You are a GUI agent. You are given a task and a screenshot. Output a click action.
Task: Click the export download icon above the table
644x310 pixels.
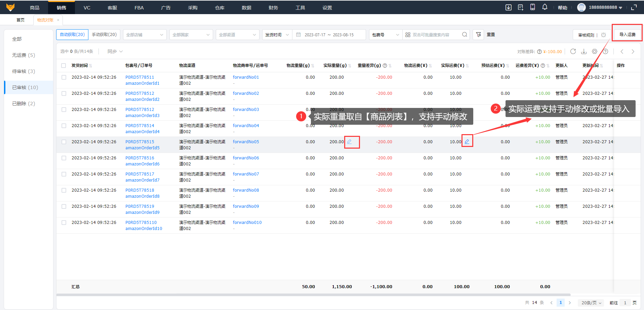tap(584, 51)
